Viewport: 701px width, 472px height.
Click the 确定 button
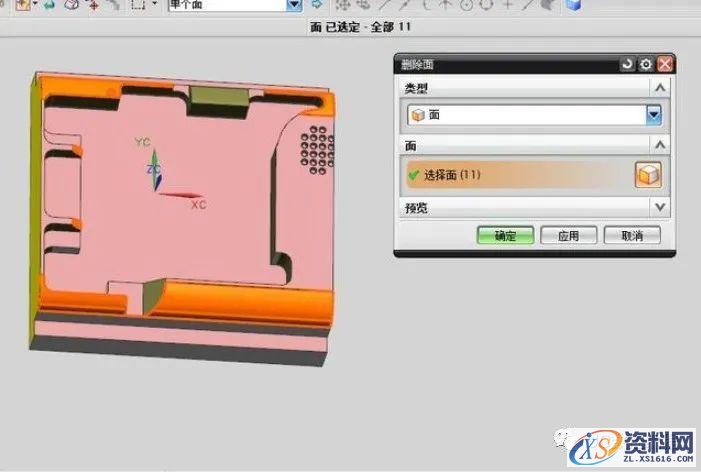click(x=505, y=235)
